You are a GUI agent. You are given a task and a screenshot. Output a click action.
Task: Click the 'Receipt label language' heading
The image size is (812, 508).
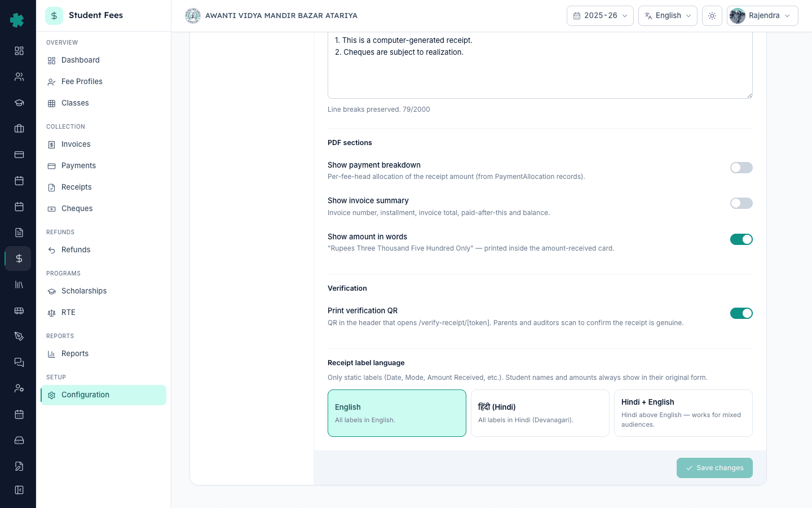pyautogui.click(x=366, y=363)
